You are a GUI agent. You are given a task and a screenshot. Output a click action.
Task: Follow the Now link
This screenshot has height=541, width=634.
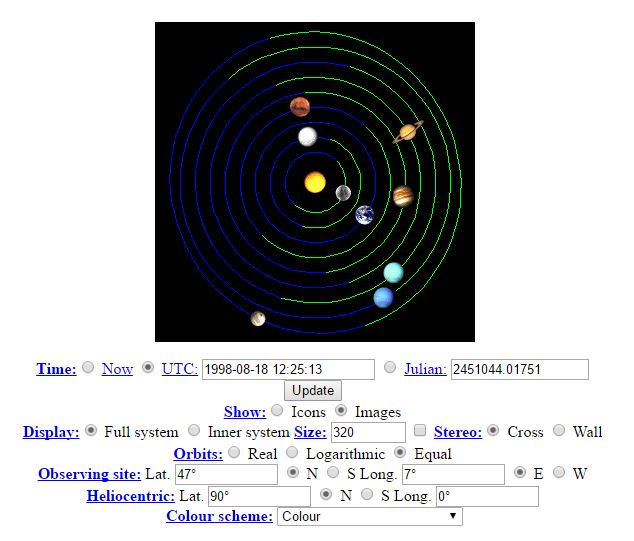pos(117,369)
